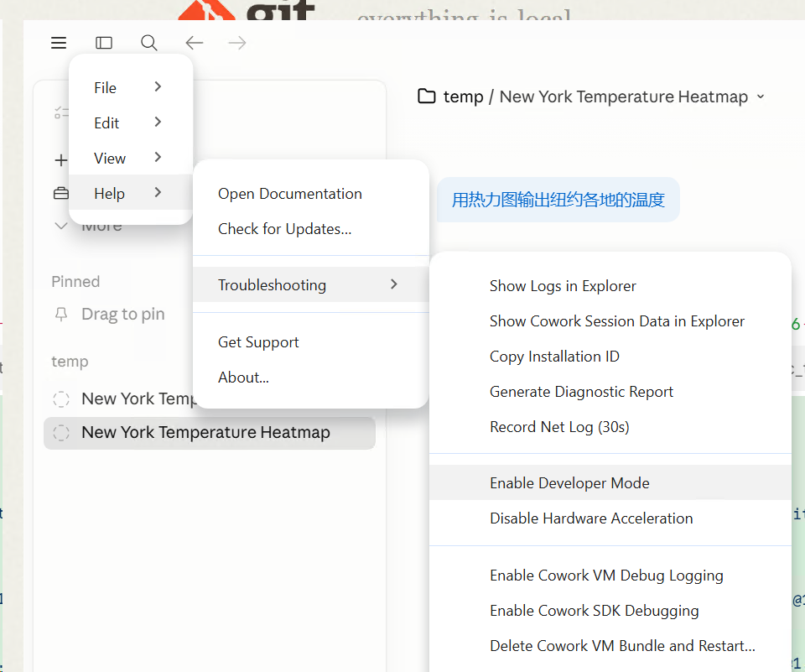This screenshot has width=805, height=672.
Task: Click the back navigation arrow
Action: 194,42
